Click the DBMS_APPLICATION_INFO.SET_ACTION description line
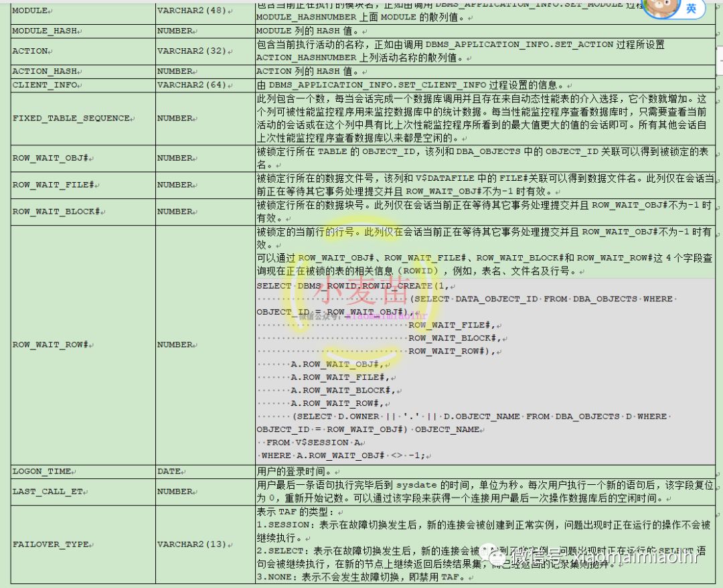The height and width of the screenshot is (588, 723). click(x=461, y=45)
